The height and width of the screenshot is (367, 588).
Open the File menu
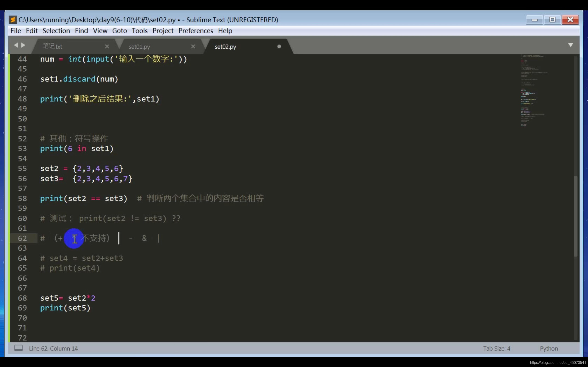coord(16,31)
